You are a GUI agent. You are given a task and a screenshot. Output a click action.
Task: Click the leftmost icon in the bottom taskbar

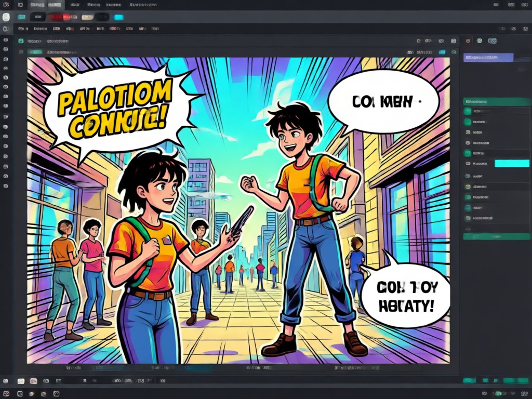pos(6,394)
